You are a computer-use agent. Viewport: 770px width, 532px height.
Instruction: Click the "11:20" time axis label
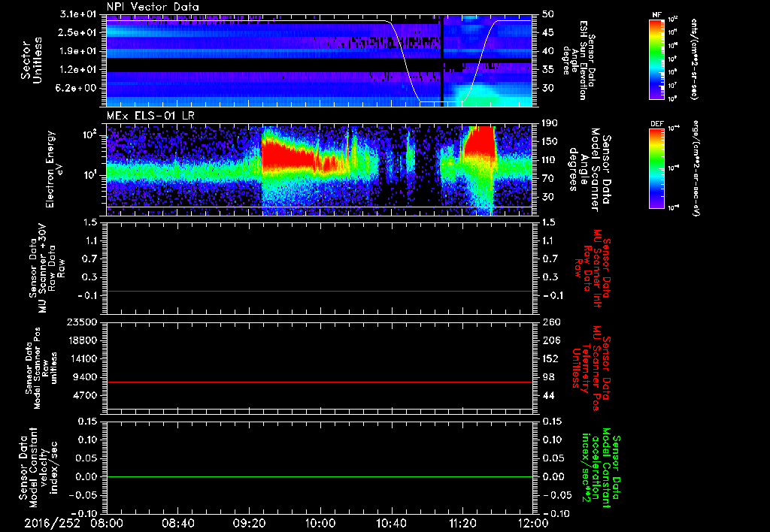point(462,523)
